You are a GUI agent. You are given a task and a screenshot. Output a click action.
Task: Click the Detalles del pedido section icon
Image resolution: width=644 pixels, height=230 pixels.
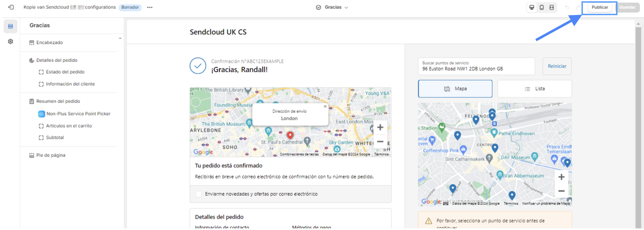(x=32, y=60)
